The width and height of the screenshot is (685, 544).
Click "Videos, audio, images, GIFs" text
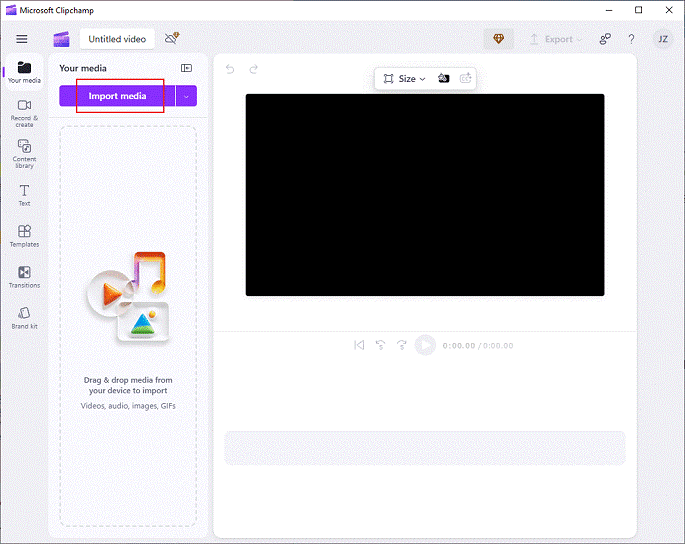coord(128,406)
